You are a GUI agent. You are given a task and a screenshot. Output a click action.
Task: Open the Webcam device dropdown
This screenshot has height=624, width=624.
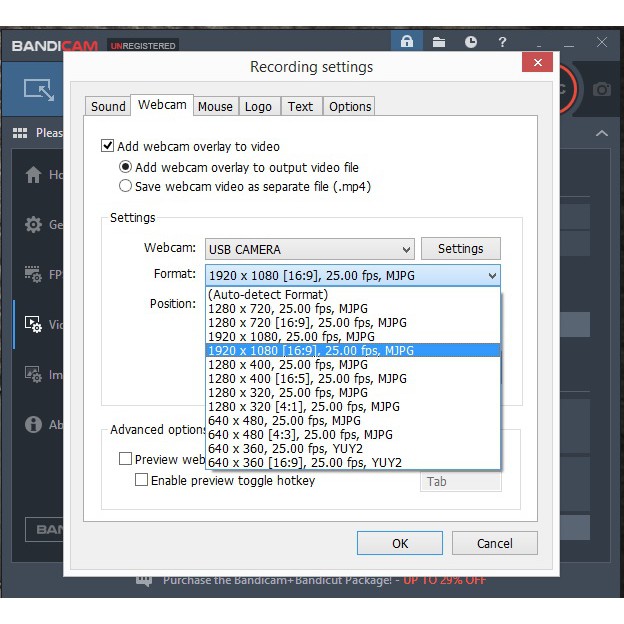click(309, 249)
